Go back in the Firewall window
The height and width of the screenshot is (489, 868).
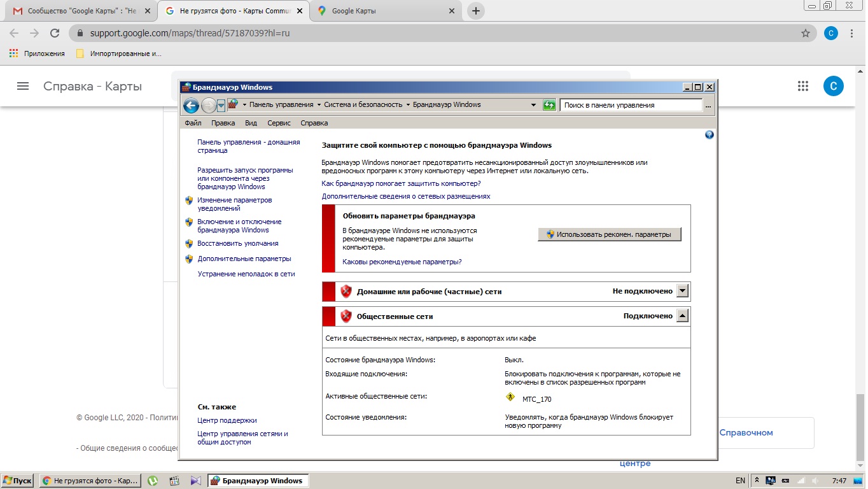(x=191, y=105)
